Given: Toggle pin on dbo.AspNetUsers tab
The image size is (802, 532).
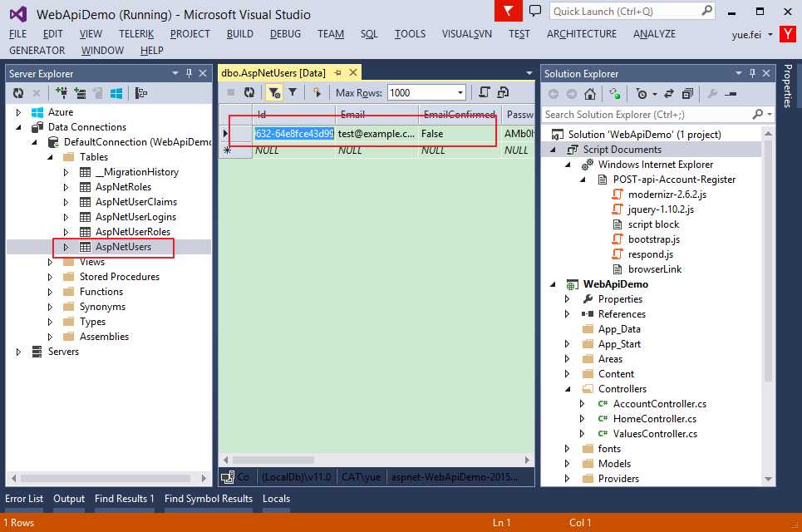Looking at the screenshot, I should coord(337,73).
